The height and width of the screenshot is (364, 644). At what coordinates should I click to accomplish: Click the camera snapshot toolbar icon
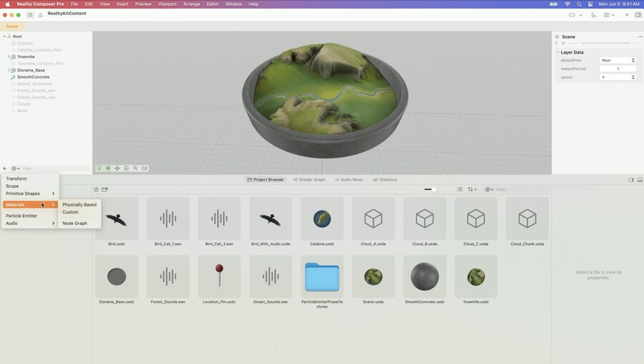coord(607,15)
